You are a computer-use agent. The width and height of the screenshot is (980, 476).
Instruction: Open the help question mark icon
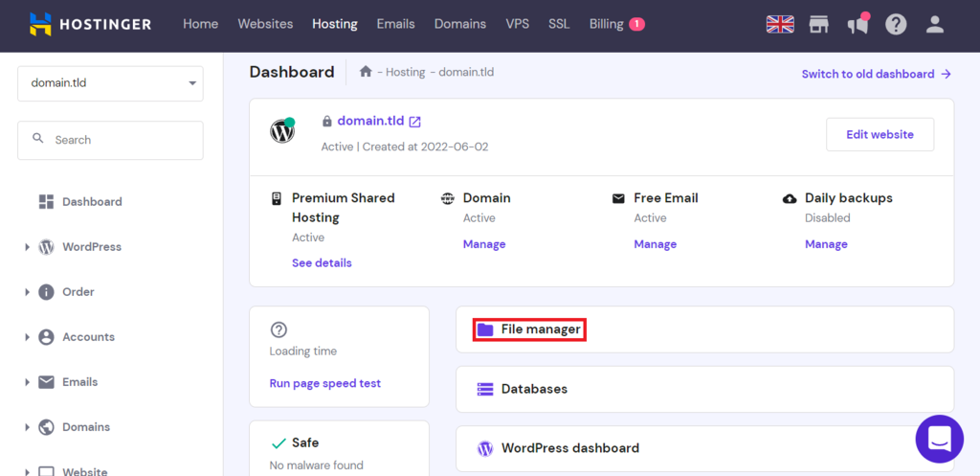tap(896, 24)
